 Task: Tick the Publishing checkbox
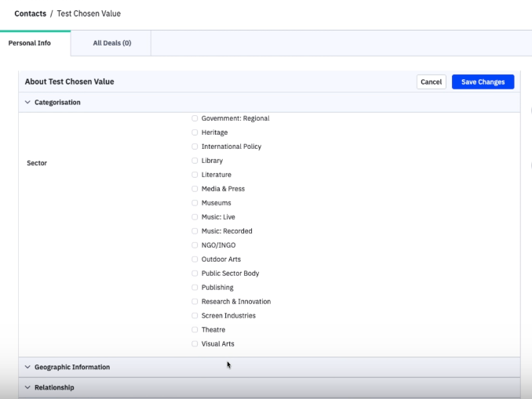195,288
